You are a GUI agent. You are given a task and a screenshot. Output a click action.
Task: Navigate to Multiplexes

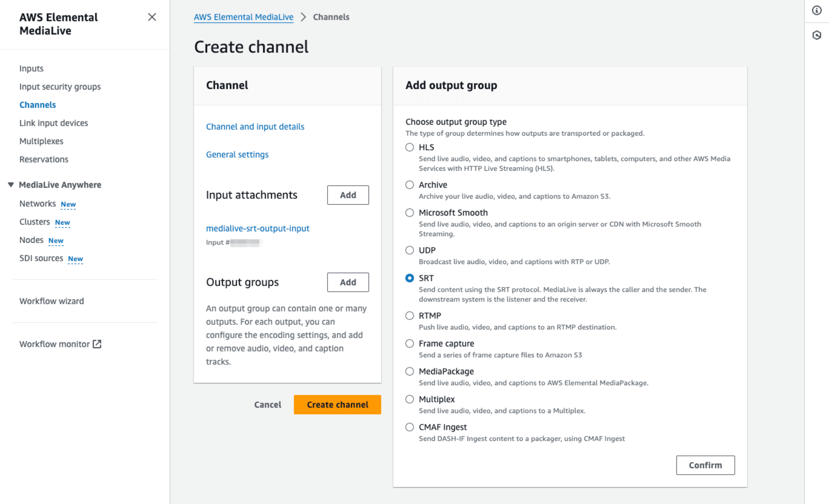click(x=41, y=141)
